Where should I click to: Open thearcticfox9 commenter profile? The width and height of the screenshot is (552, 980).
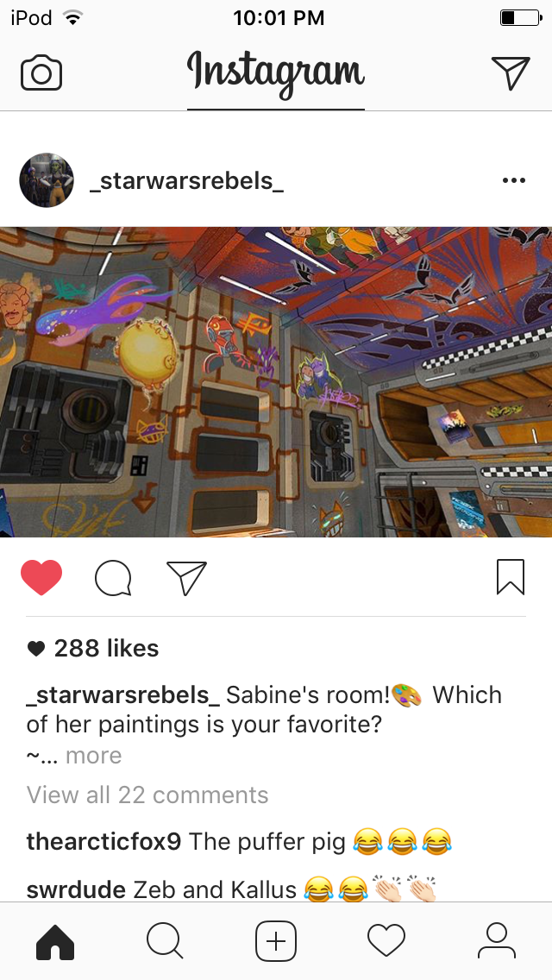coord(103,842)
